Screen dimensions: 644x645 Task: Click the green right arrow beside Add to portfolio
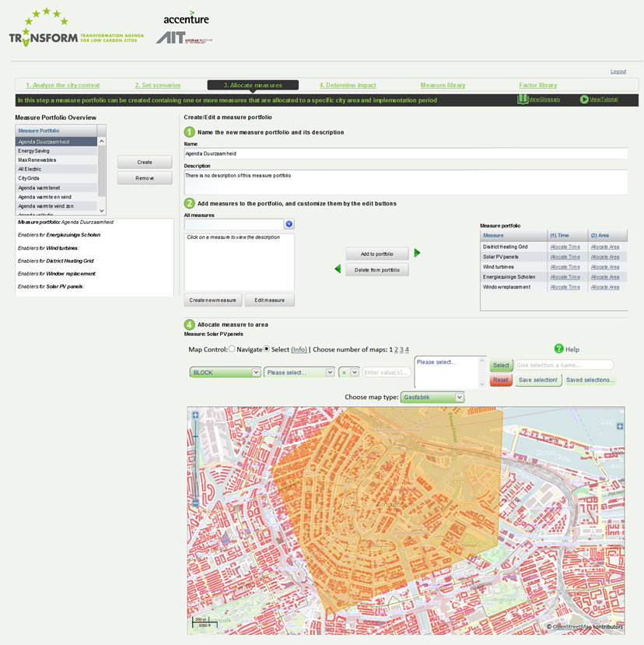[x=417, y=253]
